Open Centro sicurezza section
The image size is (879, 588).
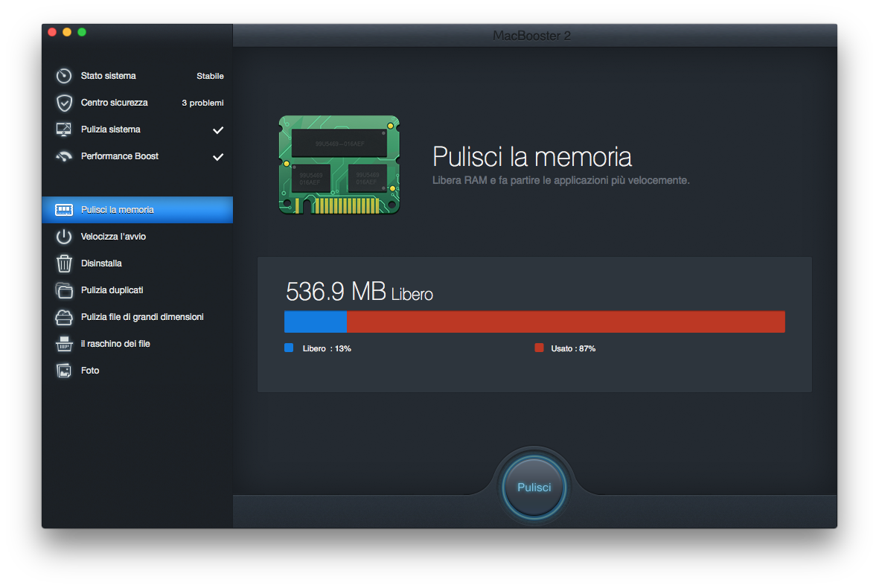click(138, 103)
